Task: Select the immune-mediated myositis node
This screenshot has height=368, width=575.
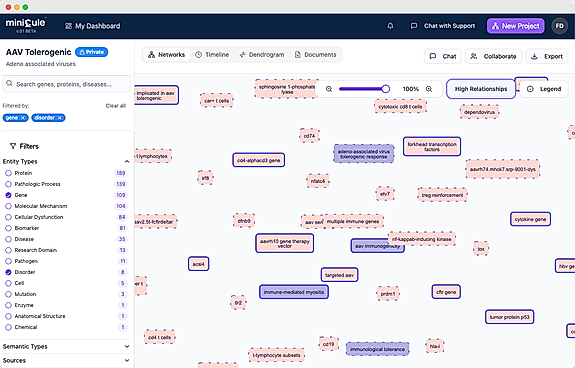Action: tap(294, 292)
